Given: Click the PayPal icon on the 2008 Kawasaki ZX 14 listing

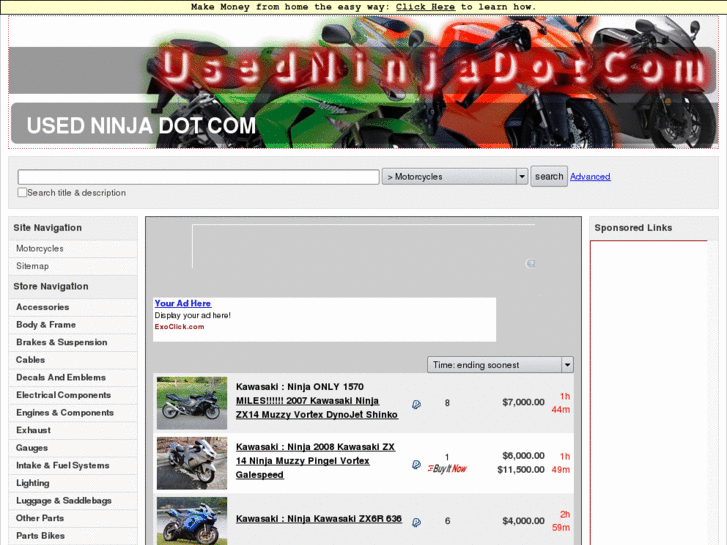Looking at the screenshot, I should tap(416, 464).
